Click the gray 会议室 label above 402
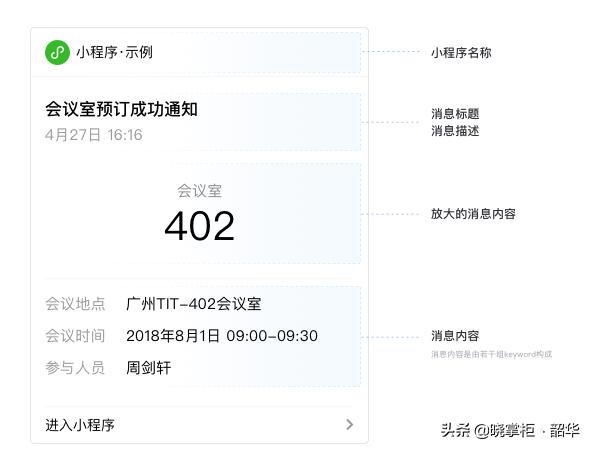 tap(199, 191)
